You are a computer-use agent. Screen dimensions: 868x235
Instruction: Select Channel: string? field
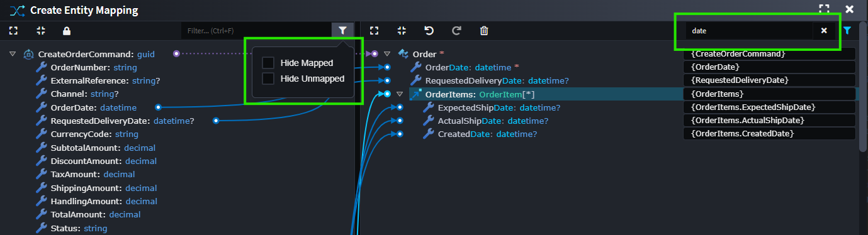pos(85,94)
